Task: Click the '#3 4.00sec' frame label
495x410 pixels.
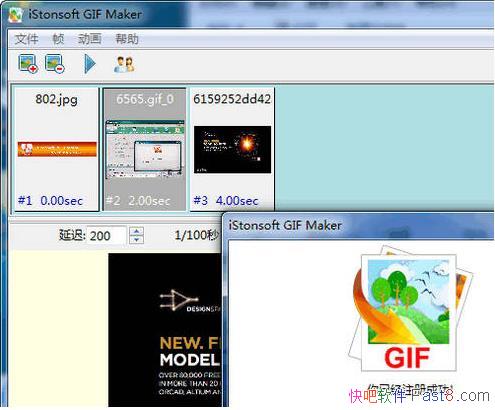Action: tap(226, 201)
